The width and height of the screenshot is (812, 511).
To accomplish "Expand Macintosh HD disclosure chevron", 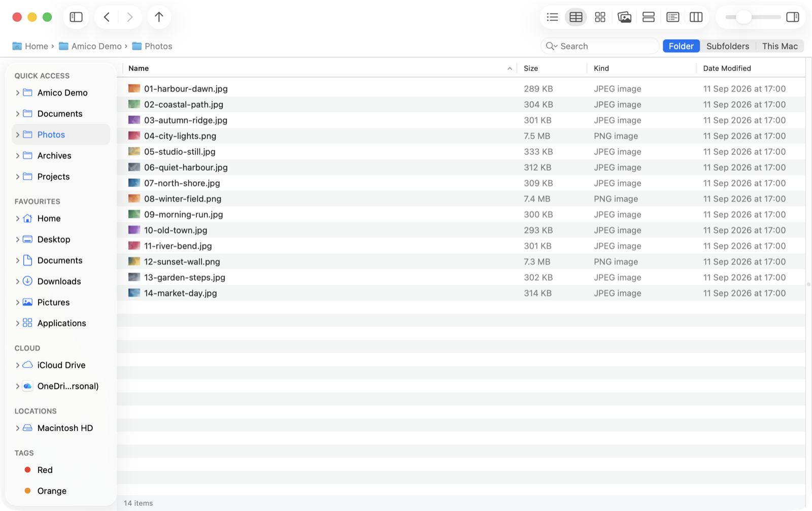I will [18, 428].
